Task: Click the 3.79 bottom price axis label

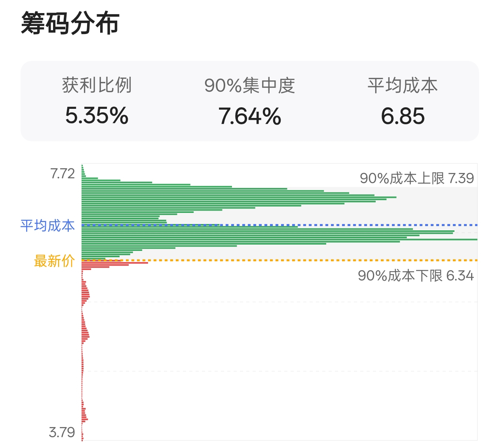Action: (62, 432)
